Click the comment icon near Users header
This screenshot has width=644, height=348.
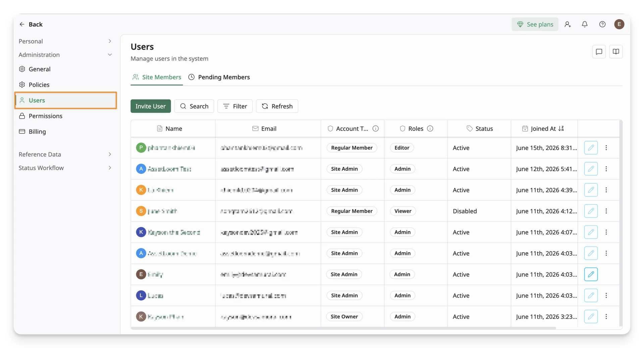(x=599, y=52)
